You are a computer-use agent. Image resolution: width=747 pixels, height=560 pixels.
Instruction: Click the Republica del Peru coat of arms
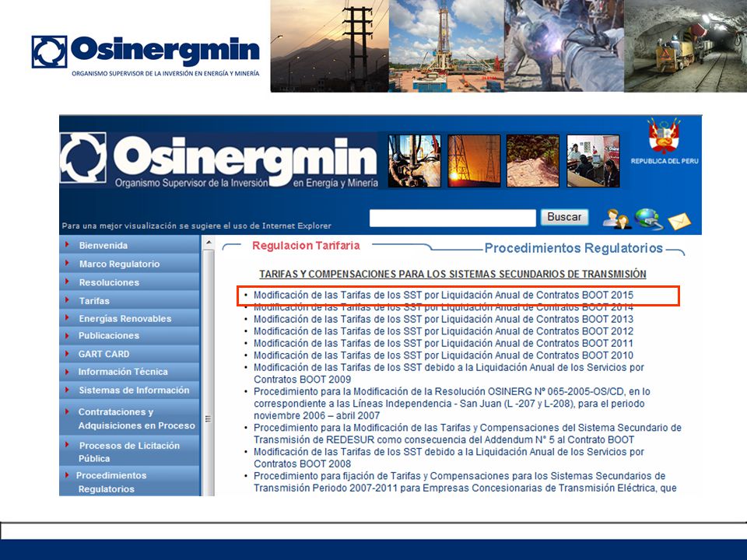tap(664, 136)
